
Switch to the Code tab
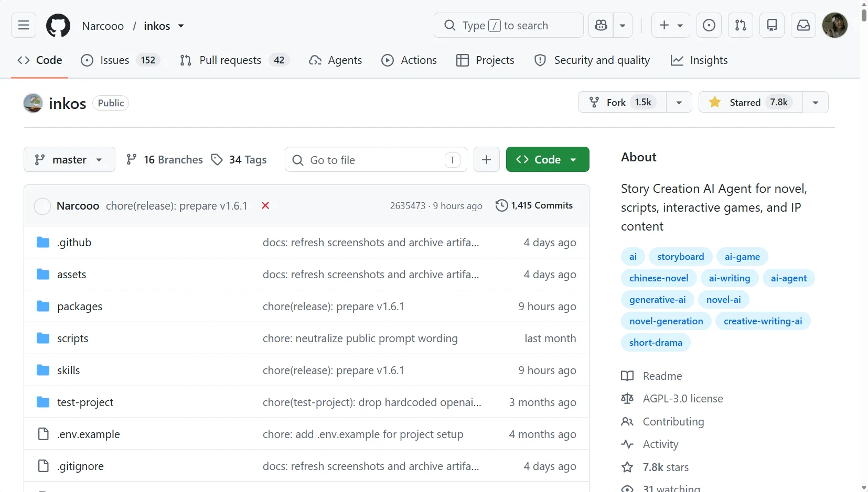click(x=40, y=60)
